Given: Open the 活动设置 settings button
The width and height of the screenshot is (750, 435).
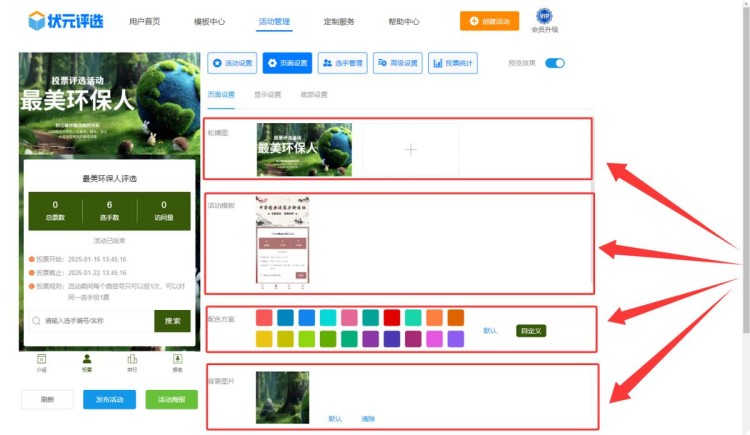Looking at the screenshot, I should (233, 63).
